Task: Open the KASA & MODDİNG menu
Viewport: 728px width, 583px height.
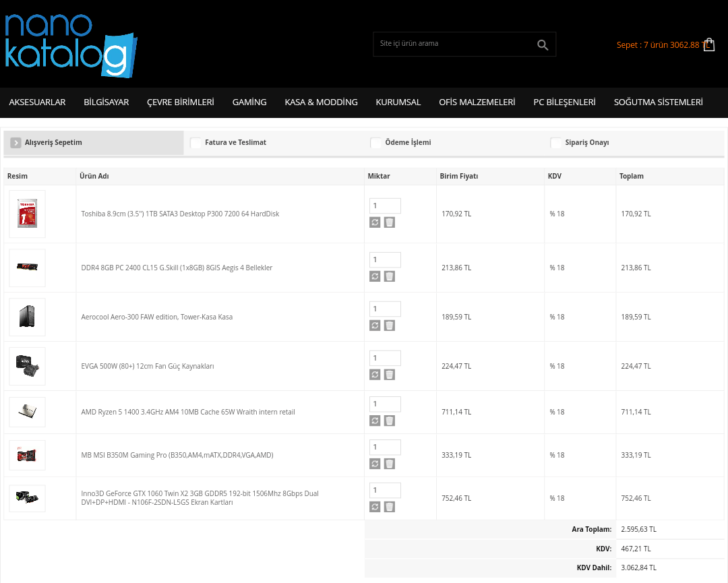Action: coord(322,102)
